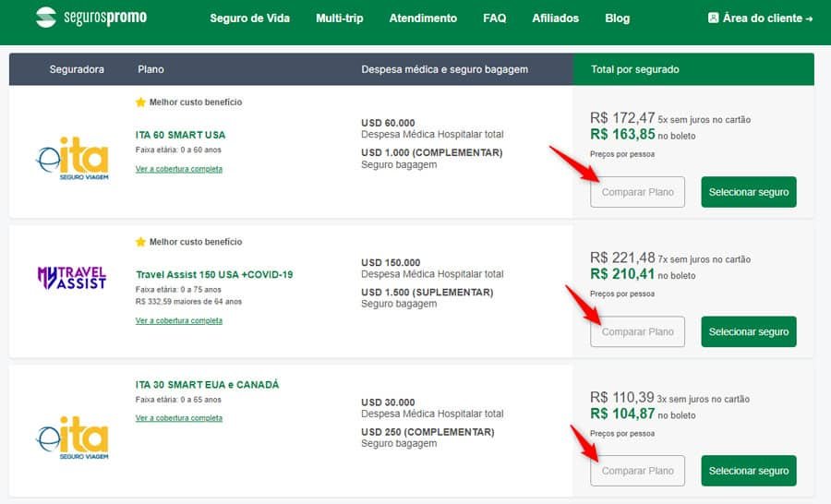Open the Seguro de Vida menu
This screenshot has height=504, width=831.
249,18
